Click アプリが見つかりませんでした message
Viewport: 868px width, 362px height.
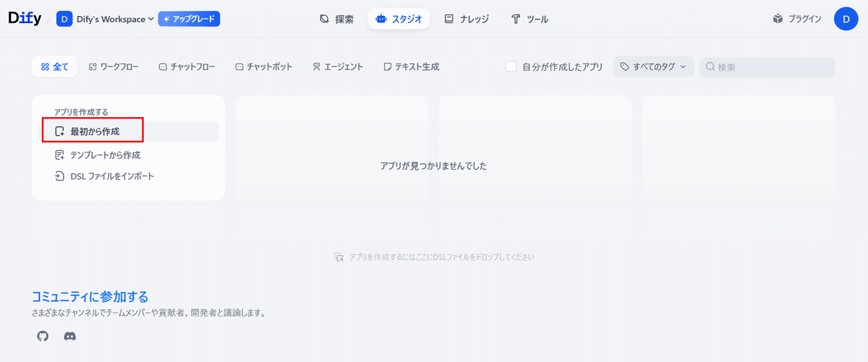(x=433, y=165)
